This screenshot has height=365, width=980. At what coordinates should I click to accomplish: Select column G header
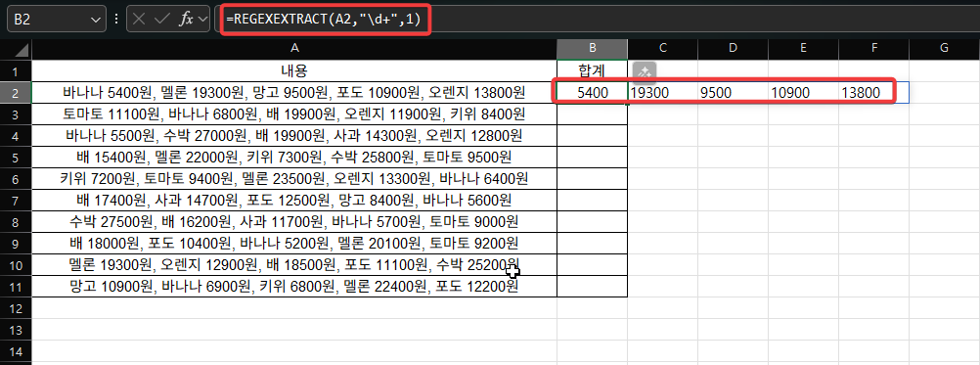(944, 49)
